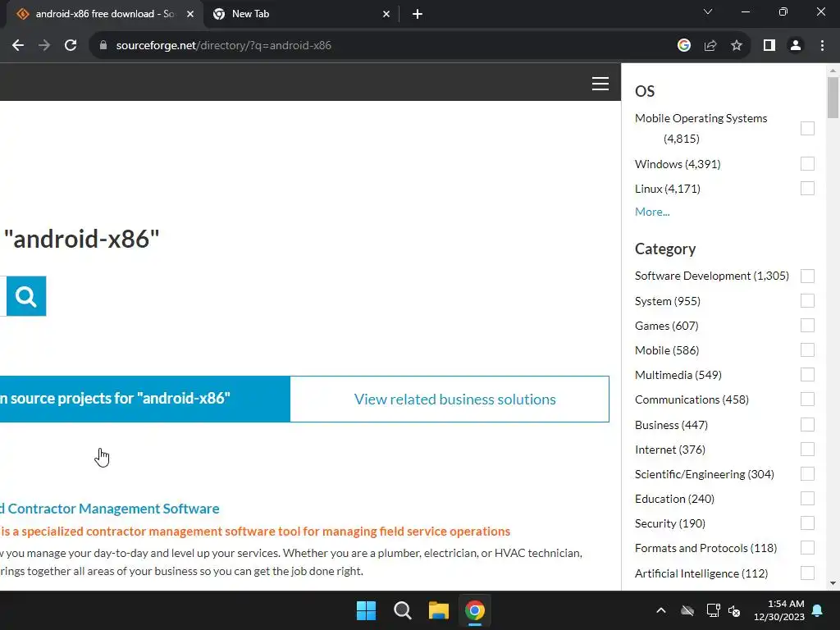
Task: Click the browser back arrow
Action: pyautogui.click(x=18, y=46)
